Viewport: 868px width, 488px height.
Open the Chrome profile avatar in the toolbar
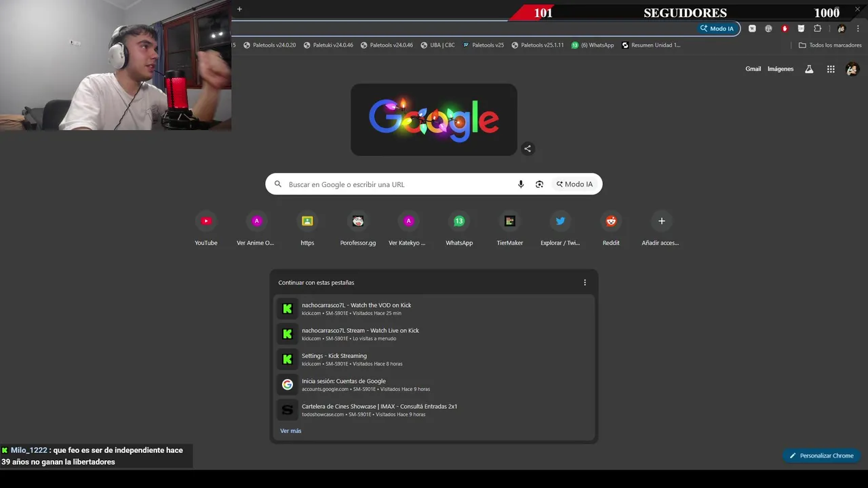842,28
